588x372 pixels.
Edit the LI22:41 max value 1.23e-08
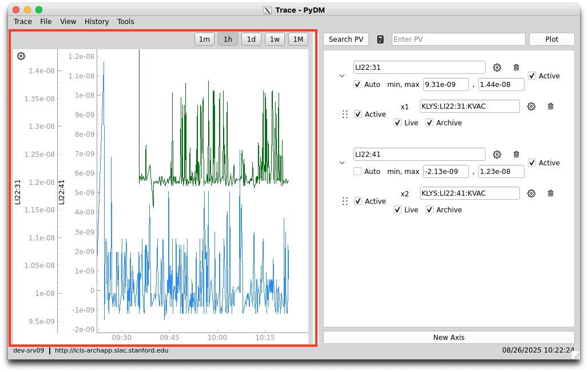click(501, 172)
